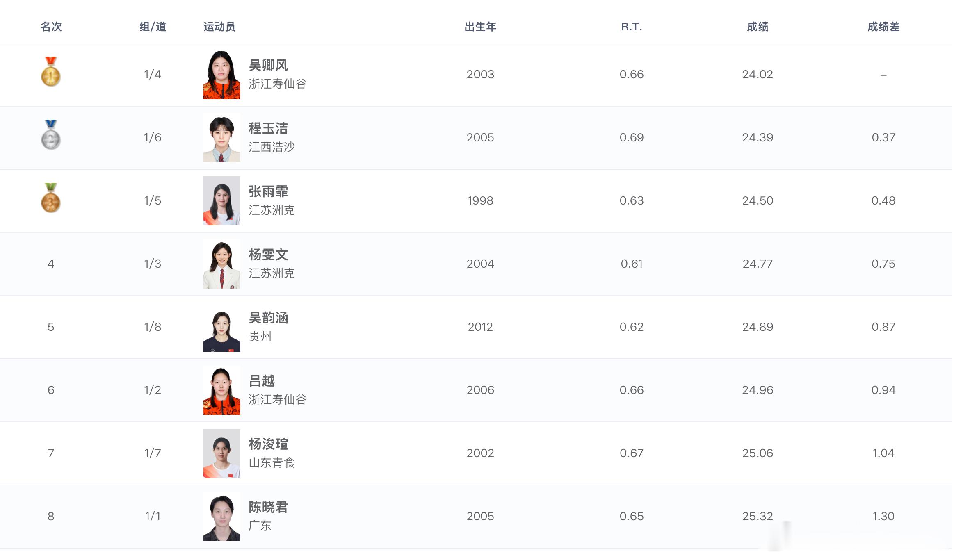Select athlete name 程玉洁
This screenshot has height=560, width=954.
point(268,128)
